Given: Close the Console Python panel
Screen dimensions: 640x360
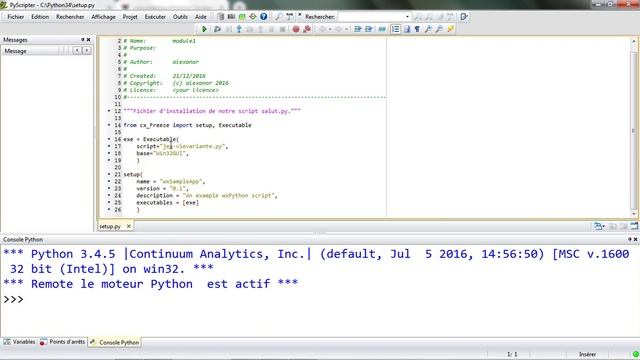Looking at the screenshot, I should click(636, 240).
